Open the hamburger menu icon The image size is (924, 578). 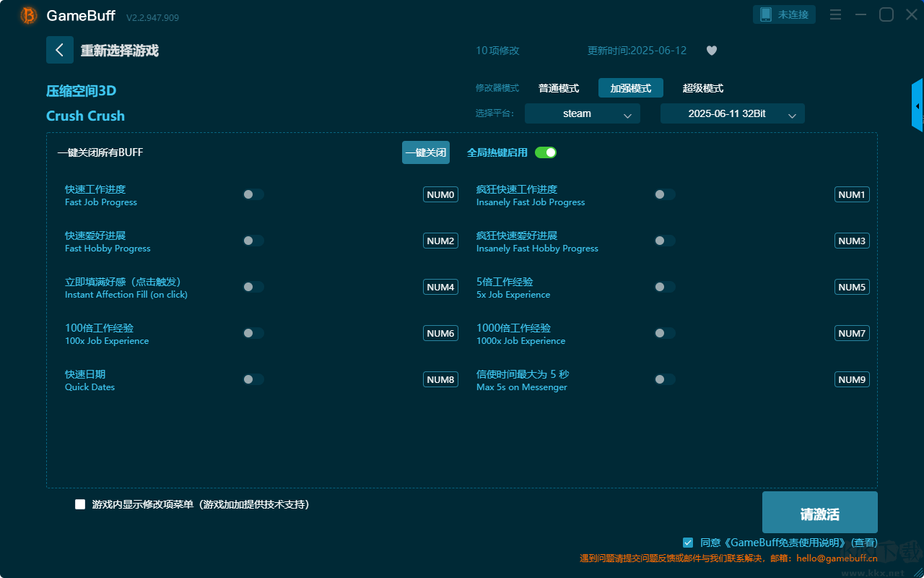coord(835,14)
